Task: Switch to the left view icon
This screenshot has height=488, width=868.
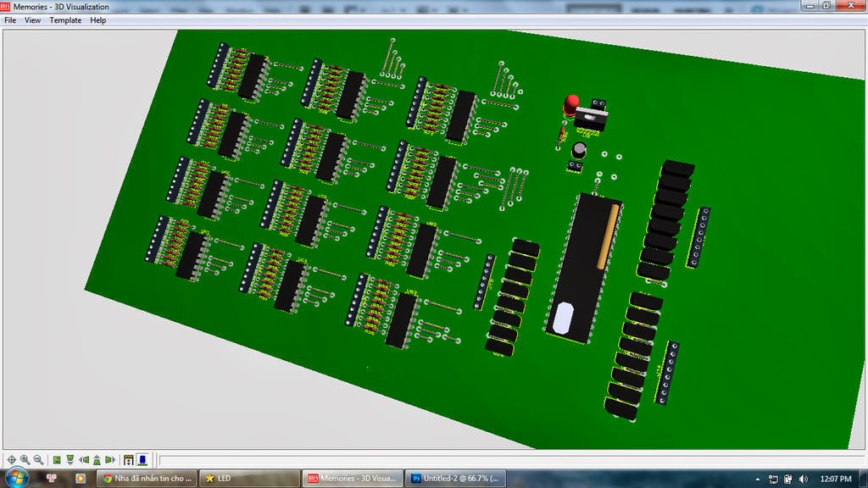Action: pos(84,460)
